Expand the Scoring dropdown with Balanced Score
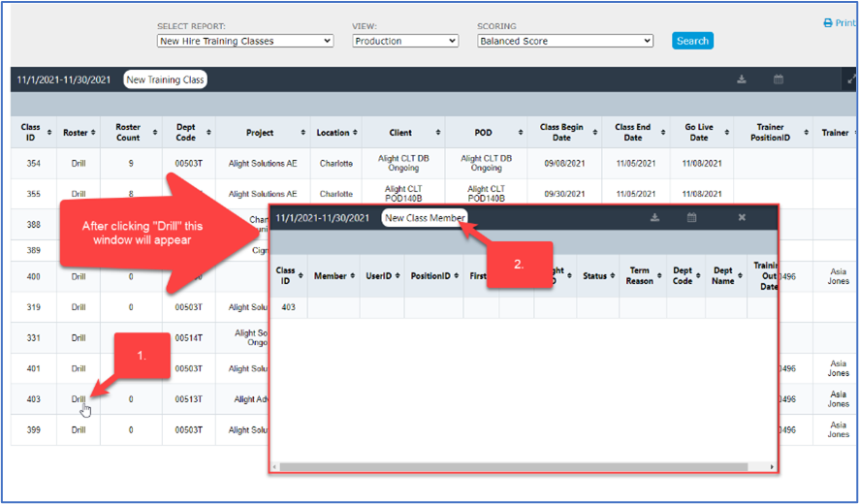 click(565, 41)
